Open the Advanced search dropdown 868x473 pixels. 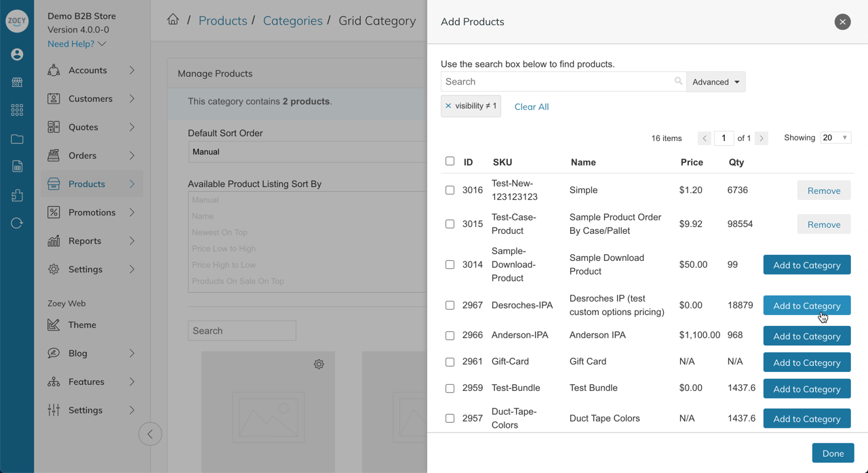716,82
